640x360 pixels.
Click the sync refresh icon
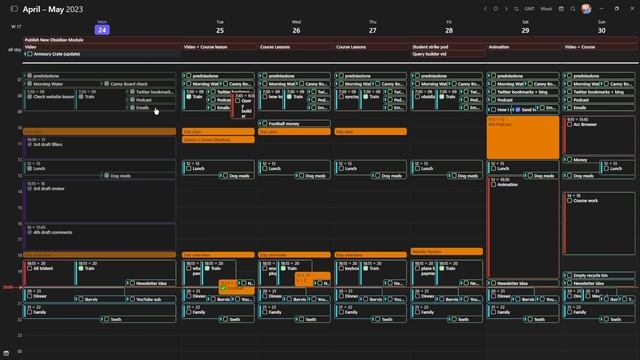pyautogui.click(x=516, y=9)
